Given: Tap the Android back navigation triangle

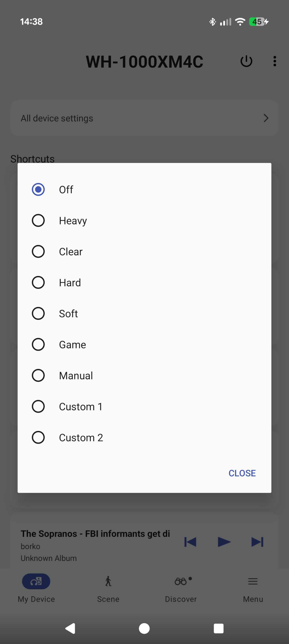Looking at the screenshot, I should 70,628.
